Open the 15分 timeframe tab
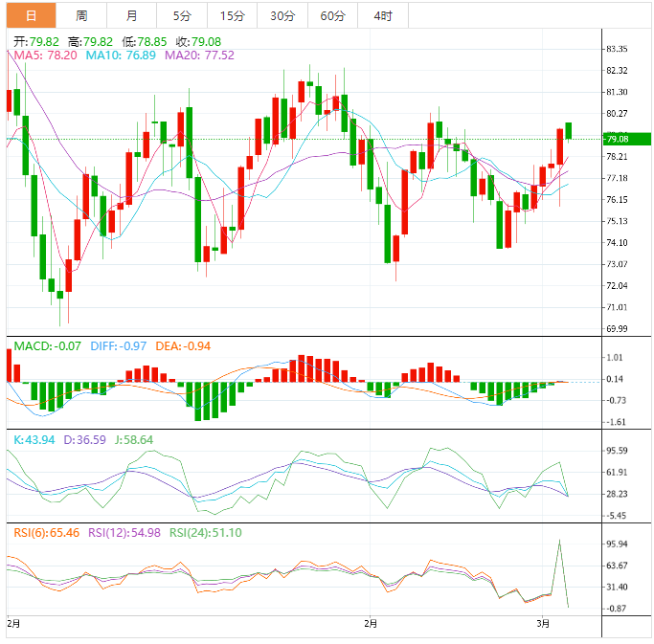654x644 pixels. click(233, 16)
